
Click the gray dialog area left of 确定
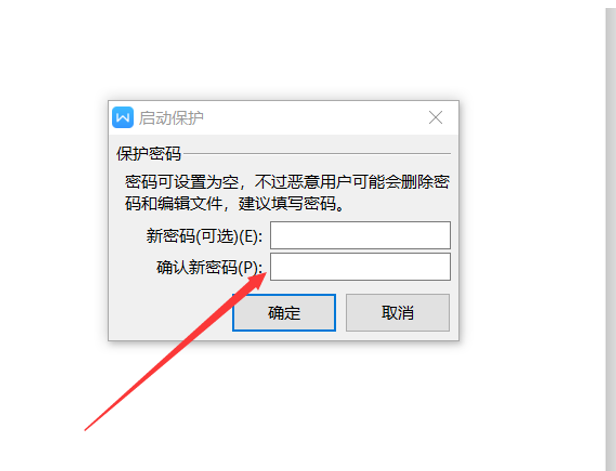pos(170,313)
